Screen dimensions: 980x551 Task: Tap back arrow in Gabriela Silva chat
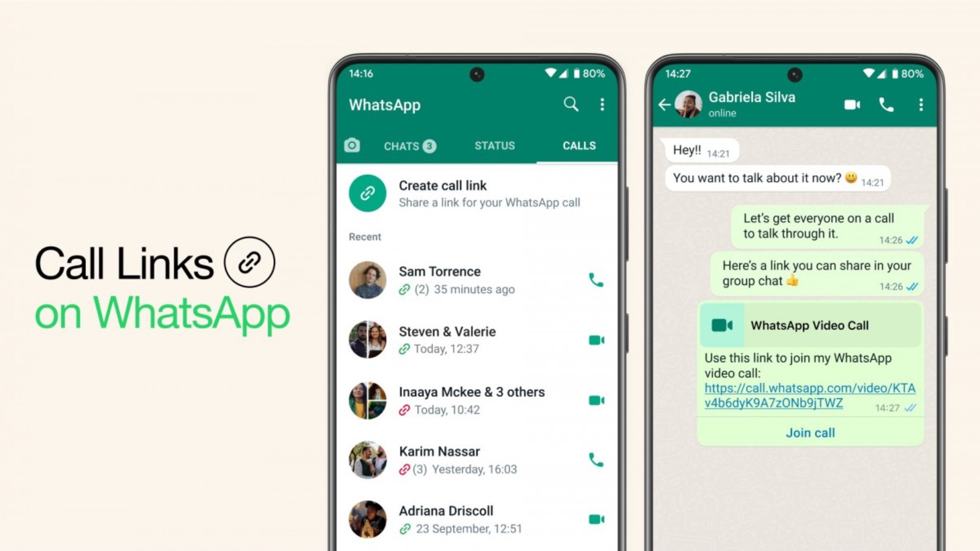tap(666, 104)
